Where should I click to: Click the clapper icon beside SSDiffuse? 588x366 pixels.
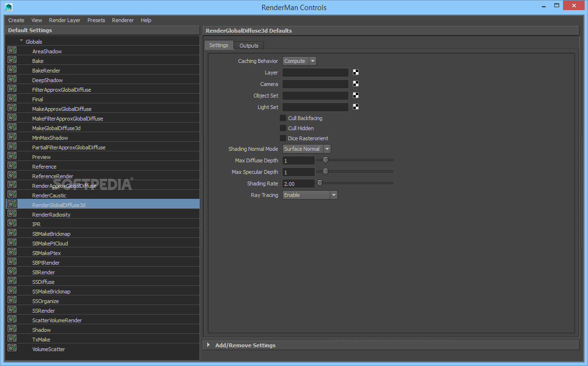tap(12, 281)
